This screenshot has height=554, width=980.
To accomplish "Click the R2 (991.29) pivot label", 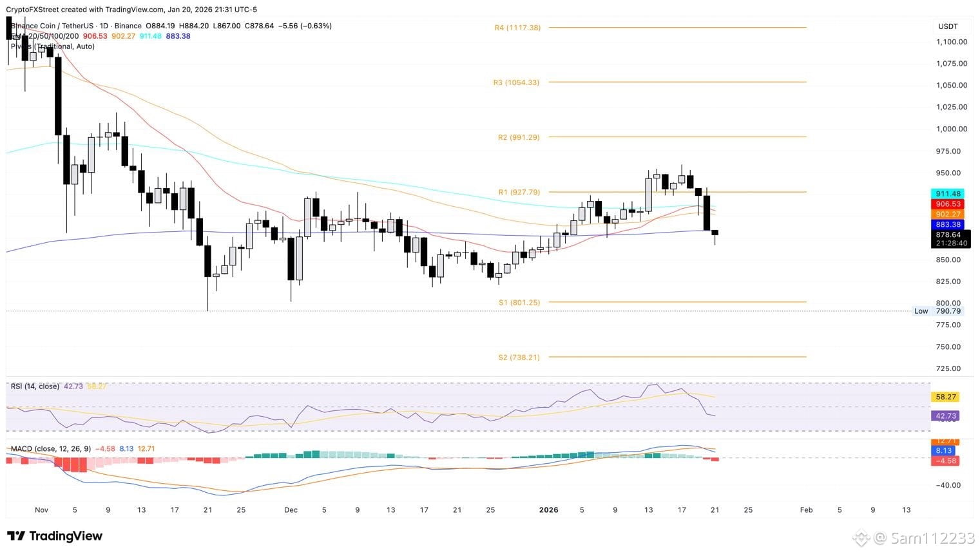I will pyautogui.click(x=519, y=137).
